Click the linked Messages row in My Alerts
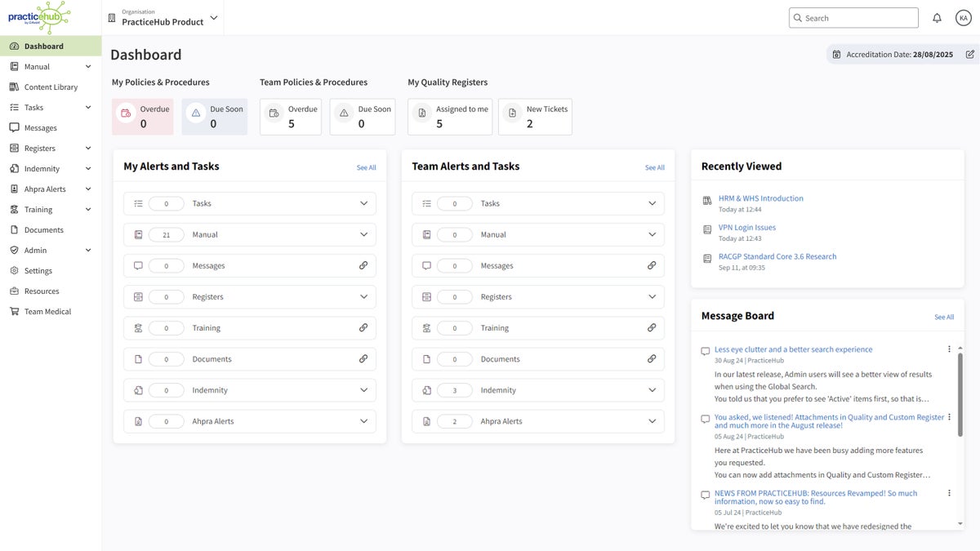 pos(249,264)
